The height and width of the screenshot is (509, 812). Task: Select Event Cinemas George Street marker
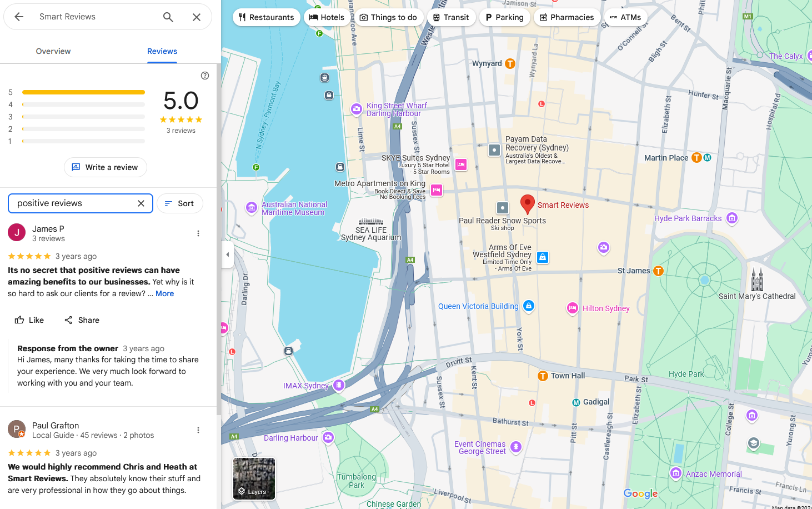tap(516, 447)
